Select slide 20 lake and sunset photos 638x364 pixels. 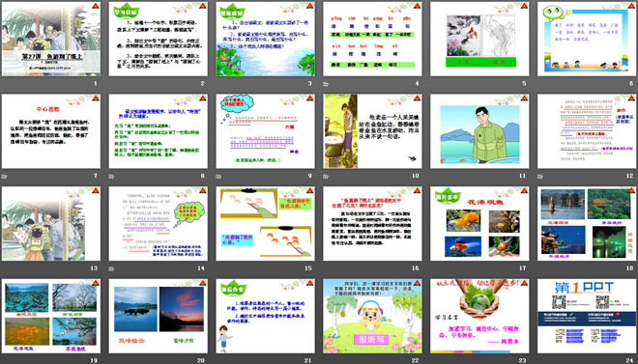point(158,316)
